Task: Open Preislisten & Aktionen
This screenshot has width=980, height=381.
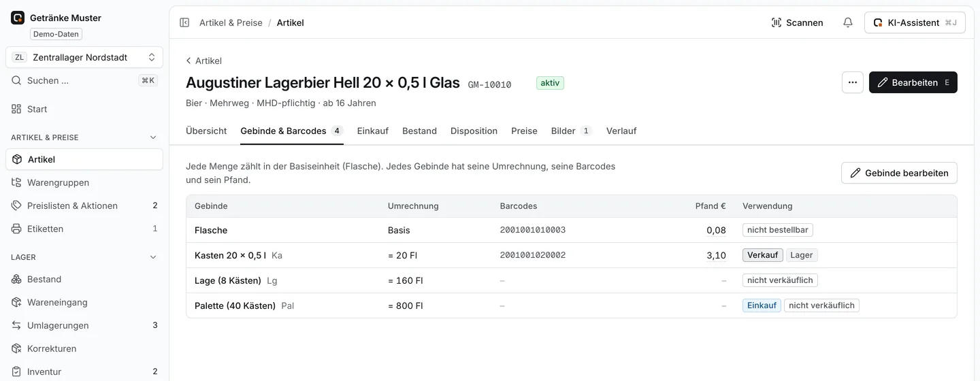Action: coord(84,205)
